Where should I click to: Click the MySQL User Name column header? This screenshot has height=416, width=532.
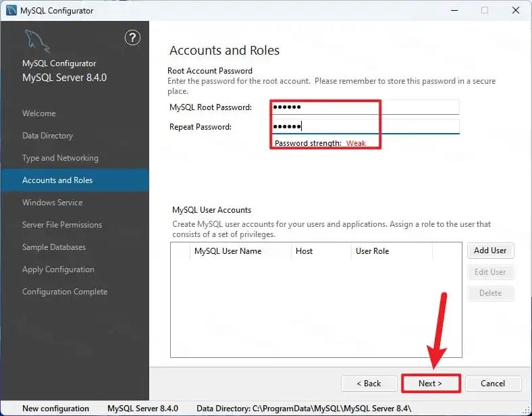point(240,251)
